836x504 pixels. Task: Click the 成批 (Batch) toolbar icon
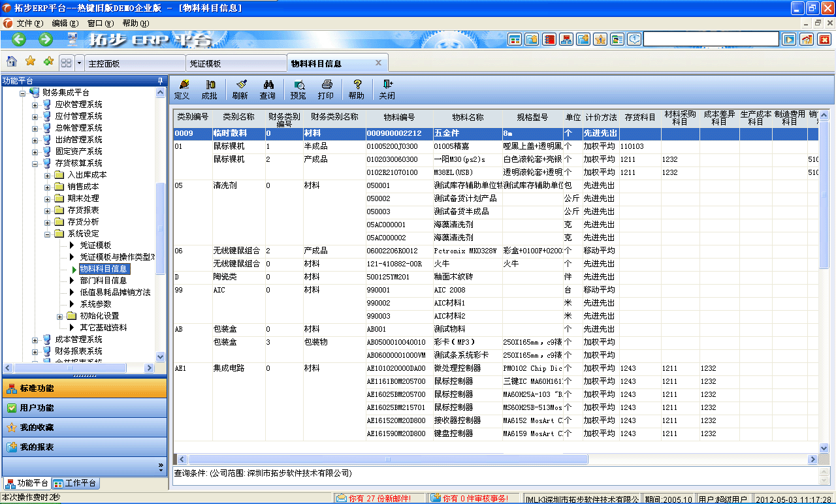(x=209, y=89)
